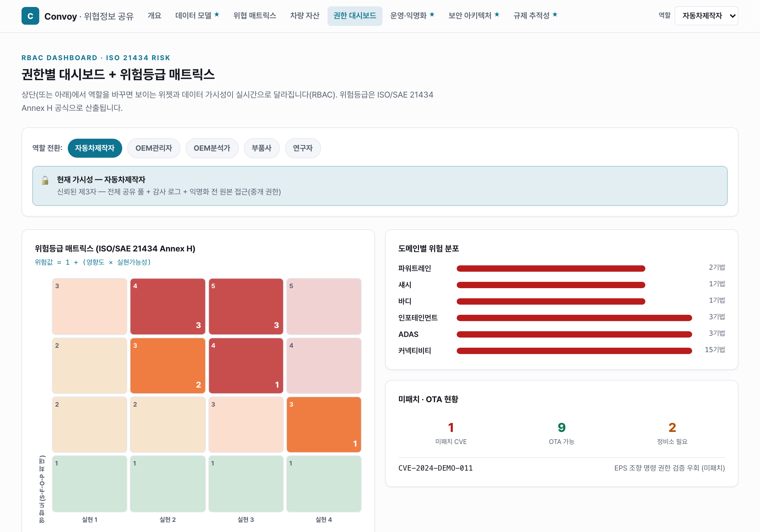This screenshot has height=532, width=760.
Task: Click the 커넥티비티 risk distribution bar
Action: (x=574, y=351)
